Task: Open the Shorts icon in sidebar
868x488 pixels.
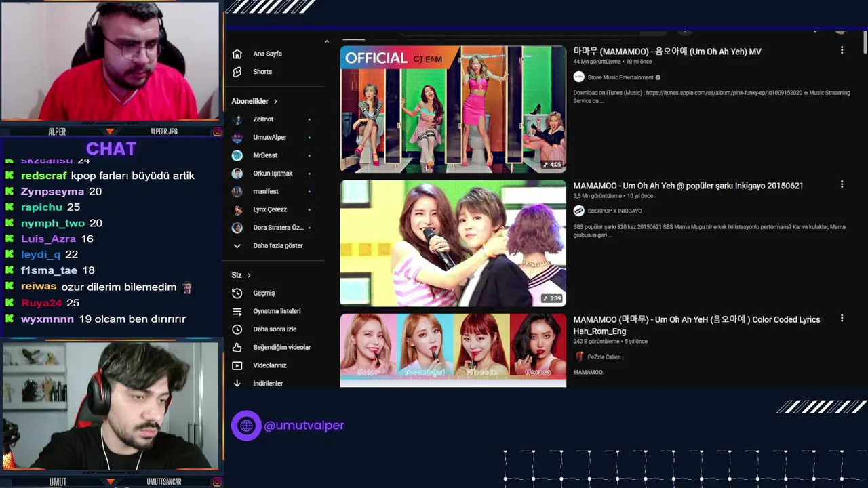Action: 237,72
